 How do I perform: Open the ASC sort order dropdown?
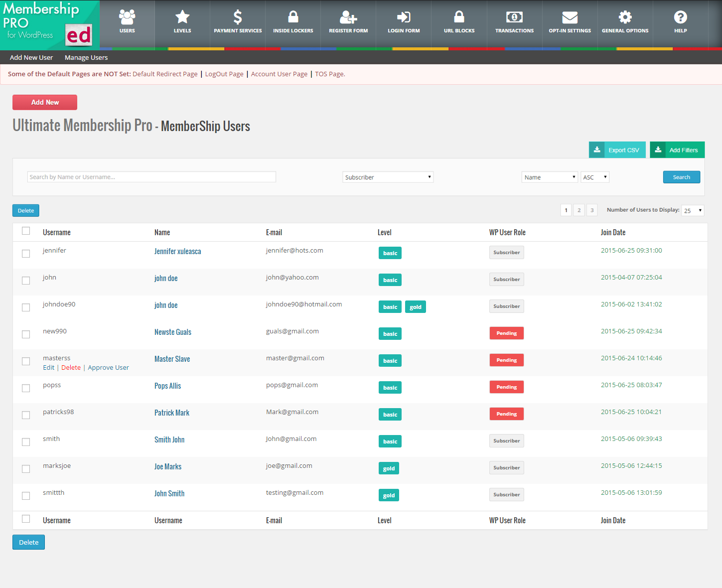pos(595,177)
